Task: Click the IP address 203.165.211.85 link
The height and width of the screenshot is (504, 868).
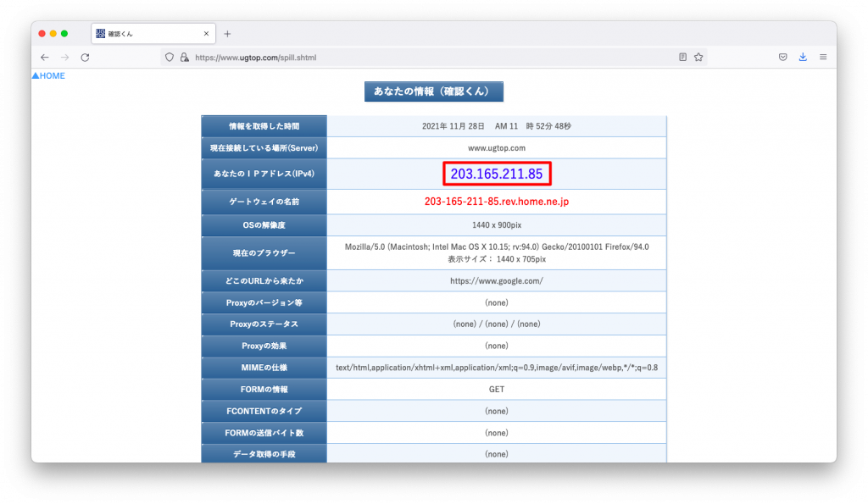Action: [497, 174]
